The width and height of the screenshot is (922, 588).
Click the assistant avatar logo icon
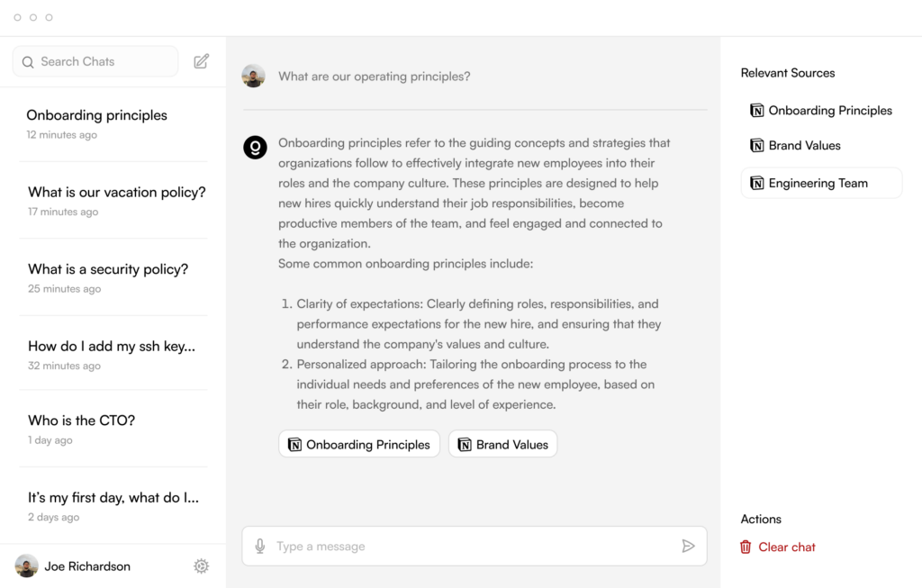[x=255, y=147]
